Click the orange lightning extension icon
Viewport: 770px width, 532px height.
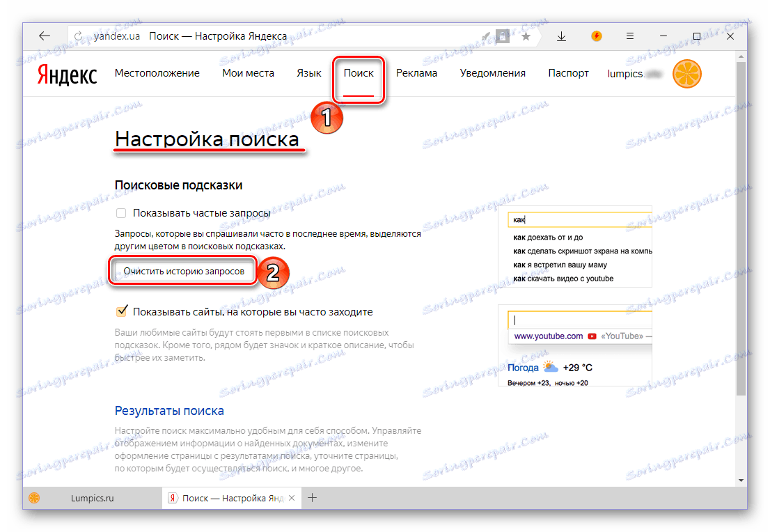596,36
